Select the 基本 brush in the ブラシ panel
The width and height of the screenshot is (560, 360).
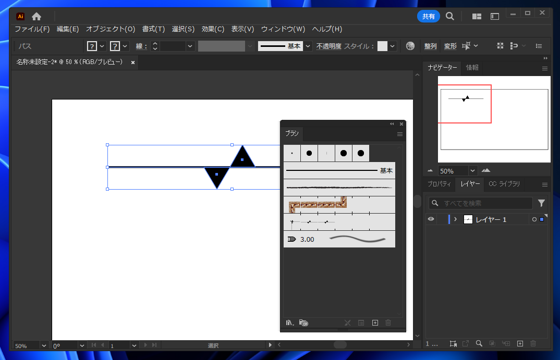[339, 171]
